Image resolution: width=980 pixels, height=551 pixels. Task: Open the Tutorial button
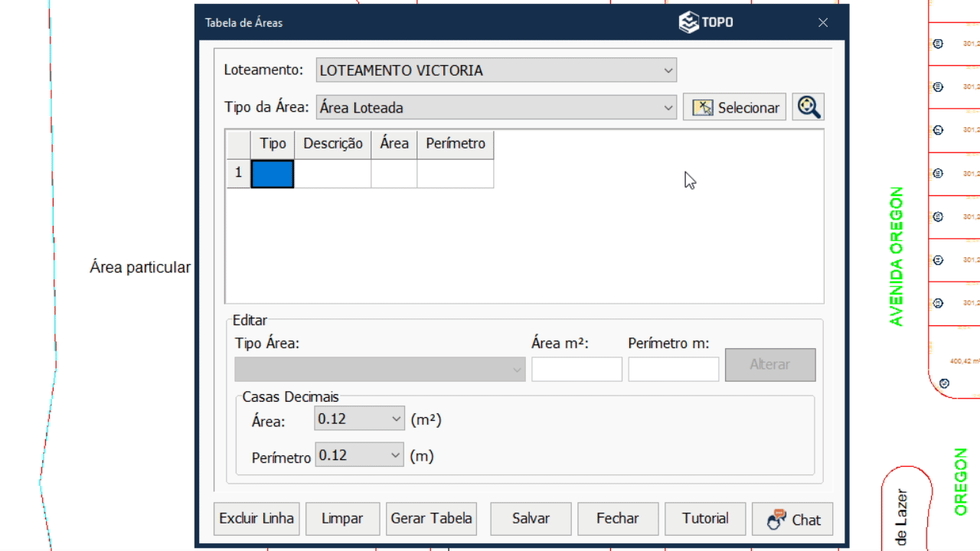point(705,519)
